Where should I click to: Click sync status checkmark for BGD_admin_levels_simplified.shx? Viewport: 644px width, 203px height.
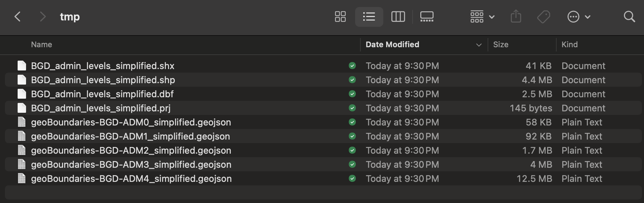point(352,66)
